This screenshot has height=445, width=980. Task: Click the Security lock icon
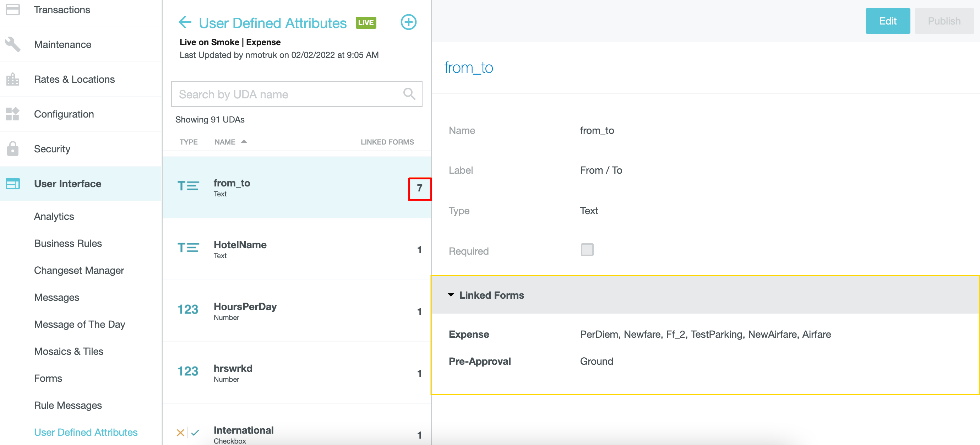click(12, 149)
